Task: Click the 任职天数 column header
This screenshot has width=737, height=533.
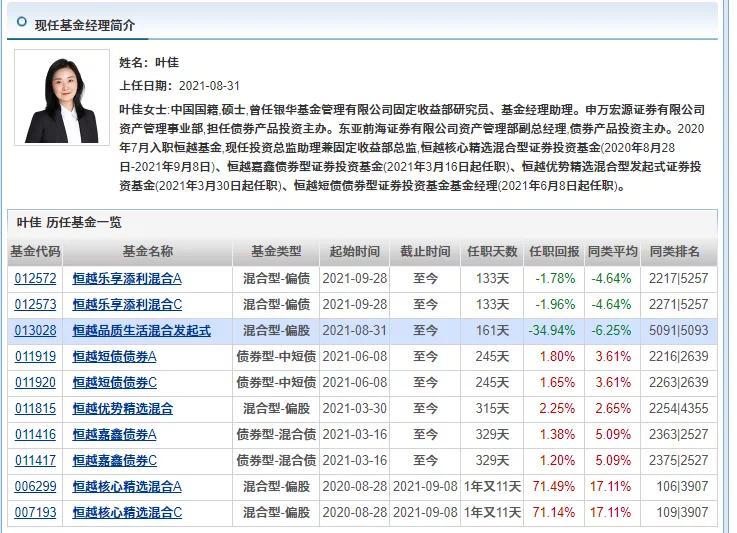Action: tap(492, 251)
